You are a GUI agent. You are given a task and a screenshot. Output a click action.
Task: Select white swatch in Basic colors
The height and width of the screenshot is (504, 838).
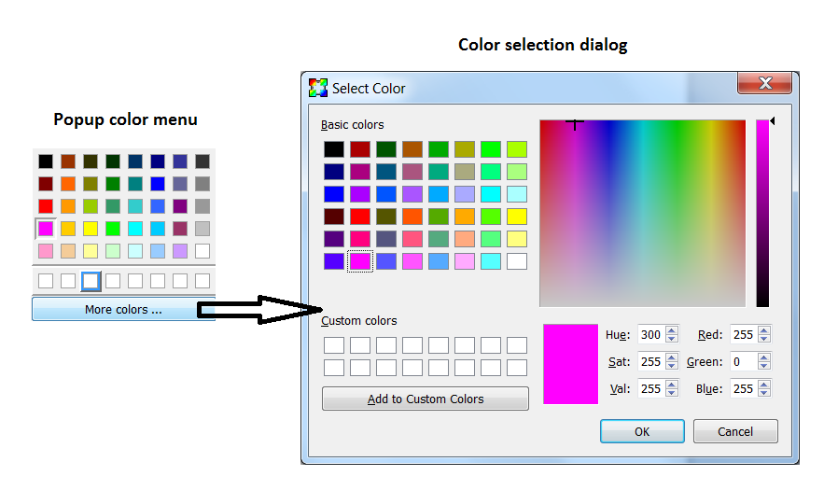point(517,261)
